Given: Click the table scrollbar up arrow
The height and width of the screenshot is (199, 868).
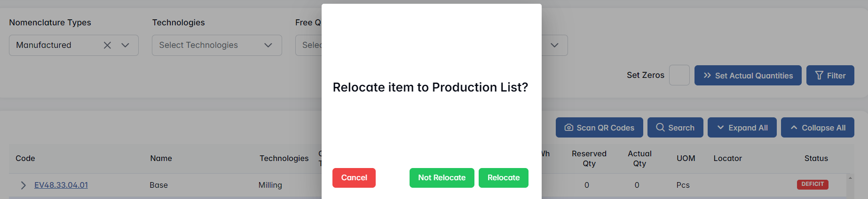Looking at the screenshot, I should pyautogui.click(x=850, y=178).
